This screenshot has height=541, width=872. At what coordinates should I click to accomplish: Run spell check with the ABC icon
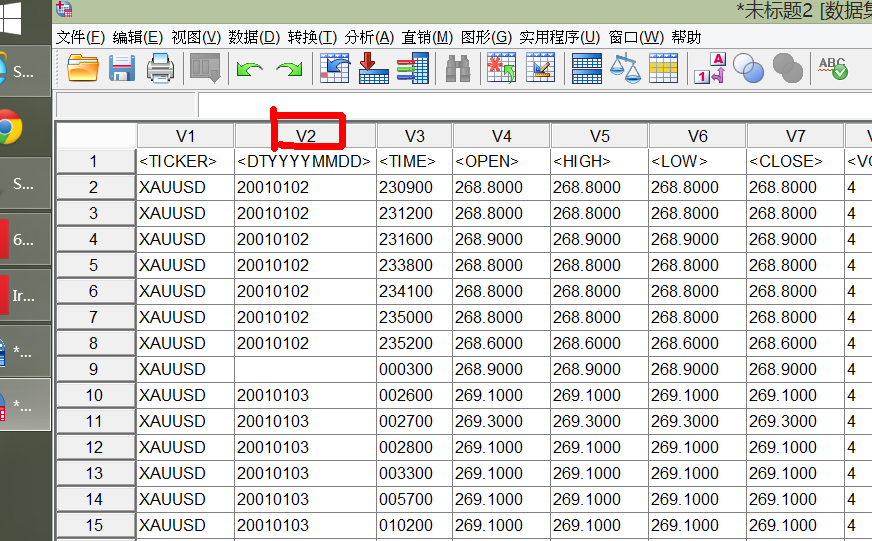point(833,69)
